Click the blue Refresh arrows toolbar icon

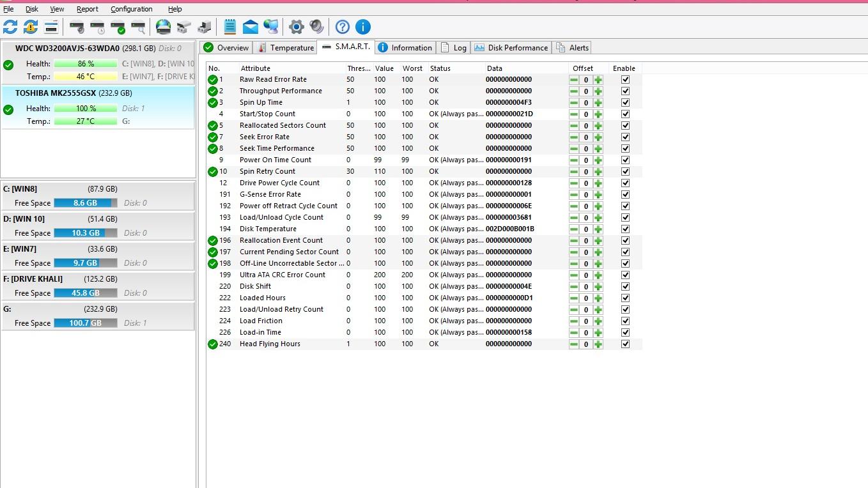pyautogui.click(x=10, y=27)
